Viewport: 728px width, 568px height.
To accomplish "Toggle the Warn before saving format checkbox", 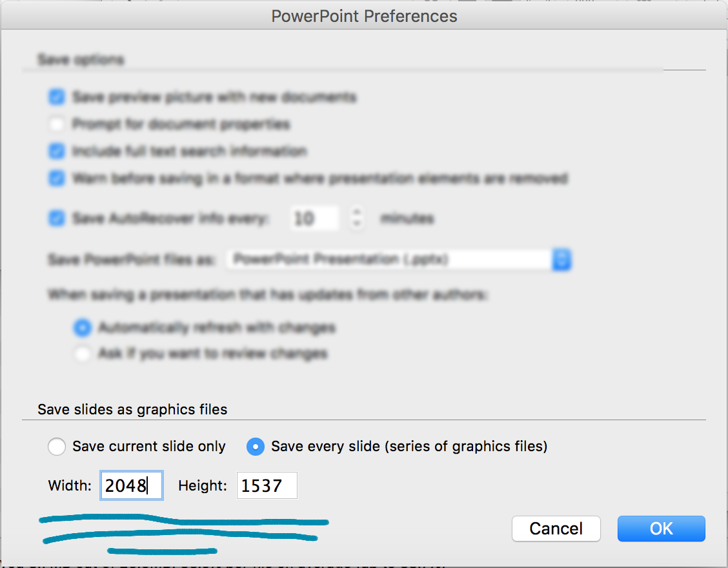I will [x=57, y=178].
